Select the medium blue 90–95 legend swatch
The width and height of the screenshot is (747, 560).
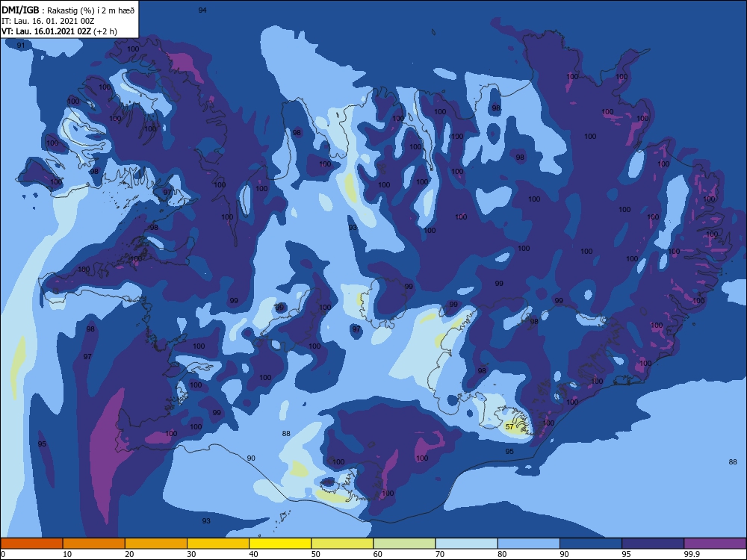pyautogui.click(x=591, y=544)
